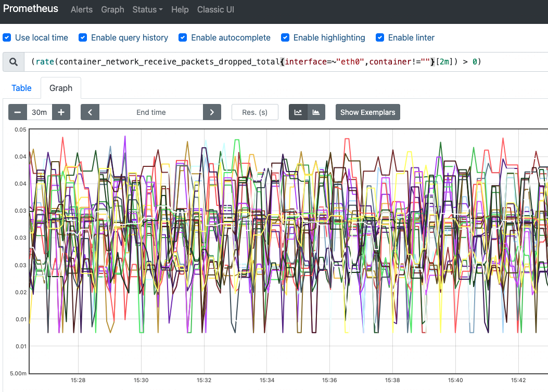
Task: Advance end time with right chevron
Action: coord(212,112)
